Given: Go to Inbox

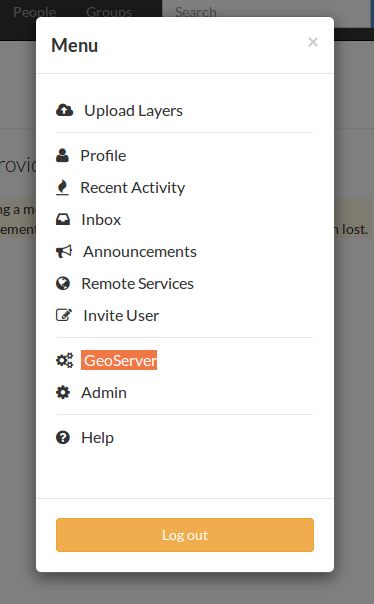Looking at the screenshot, I should pyautogui.click(x=101, y=220).
